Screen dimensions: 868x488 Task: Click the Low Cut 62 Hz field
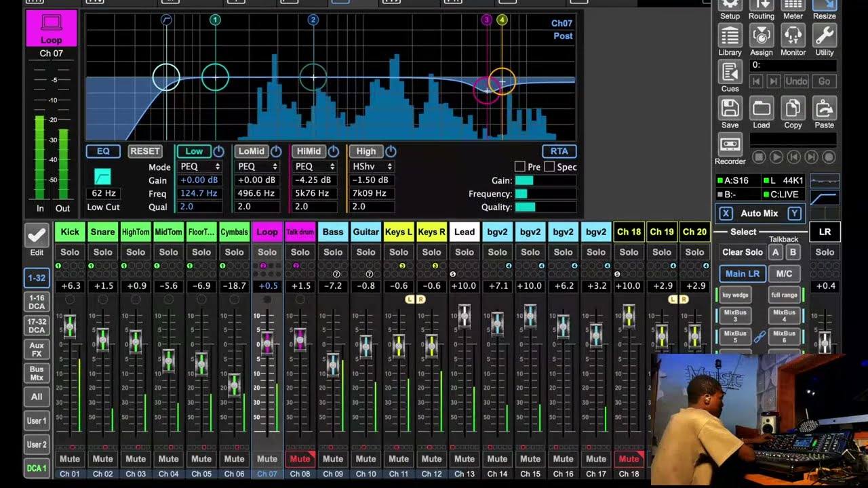coord(104,193)
